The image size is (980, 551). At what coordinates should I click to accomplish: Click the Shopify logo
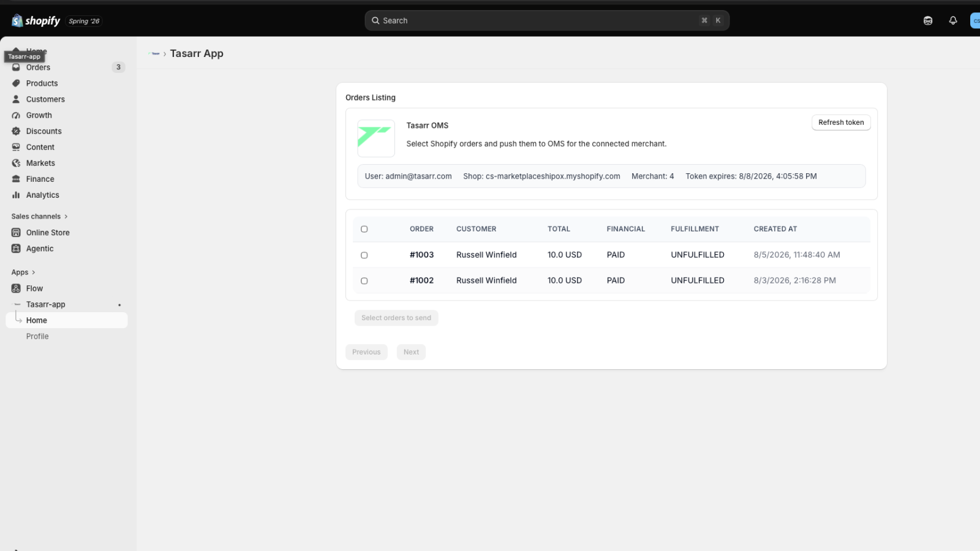pyautogui.click(x=36, y=21)
